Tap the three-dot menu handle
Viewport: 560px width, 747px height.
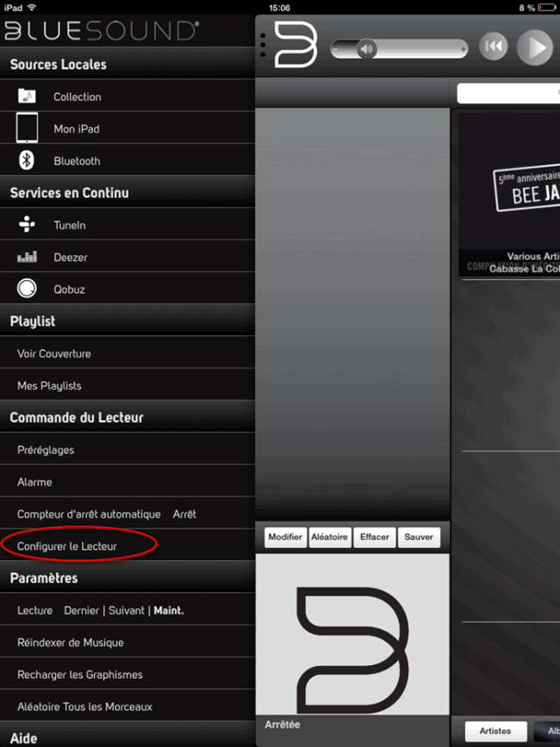tap(263, 46)
